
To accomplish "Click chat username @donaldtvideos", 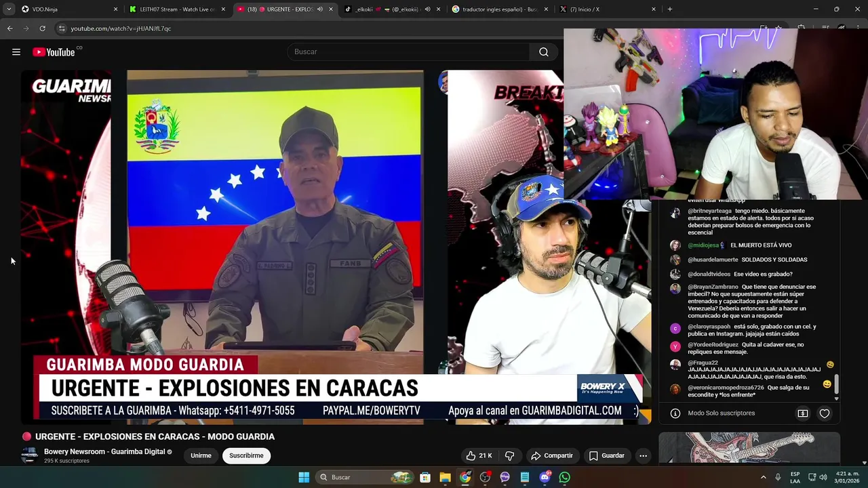I will tap(709, 274).
